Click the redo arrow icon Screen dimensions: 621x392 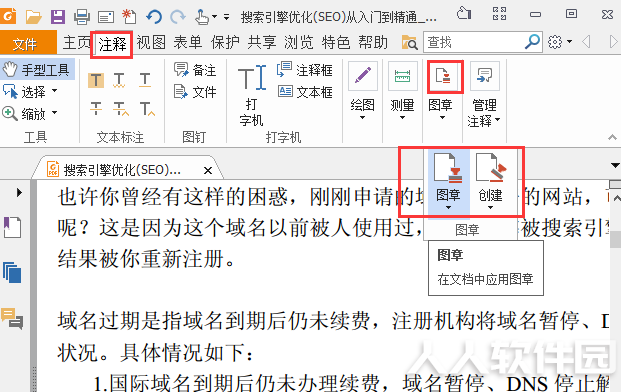178,17
